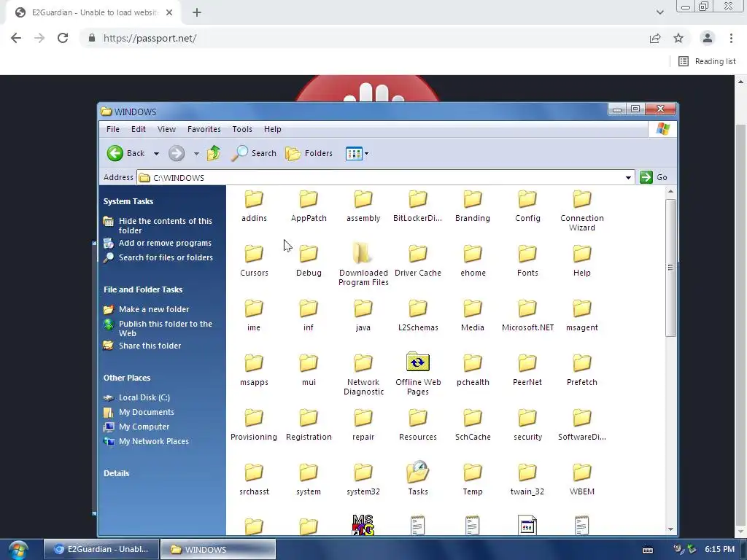Select the Prefetch folder
The width and height of the screenshot is (747, 560).
pyautogui.click(x=581, y=370)
